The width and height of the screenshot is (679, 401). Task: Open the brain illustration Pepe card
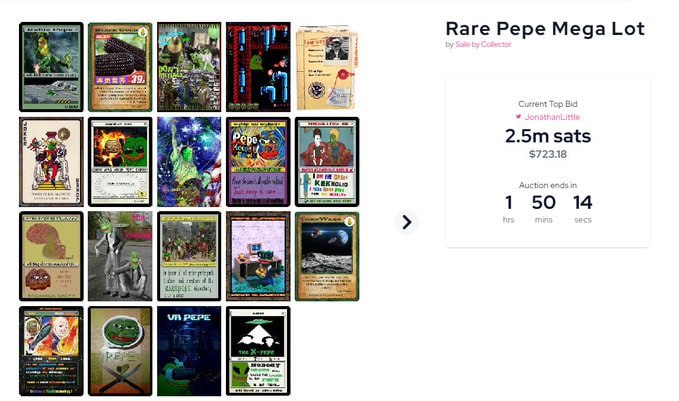click(51, 256)
